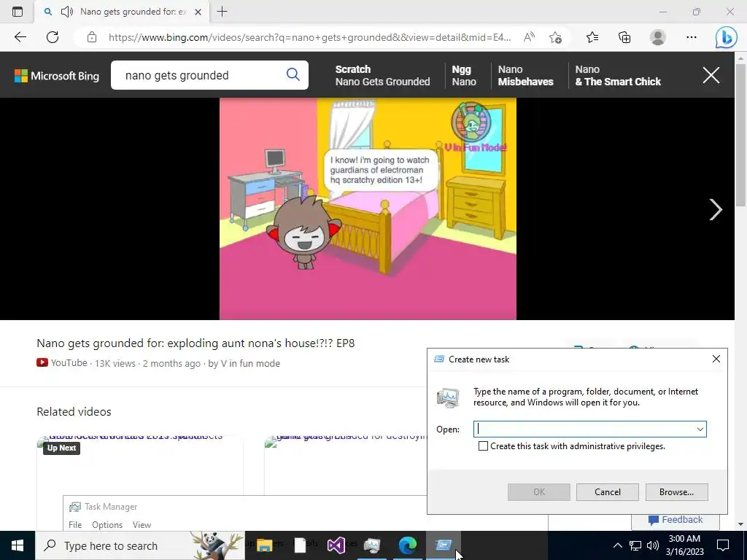Image resolution: width=747 pixels, height=560 pixels.
Task: Click Browse... in Create new task
Action: point(676,492)
